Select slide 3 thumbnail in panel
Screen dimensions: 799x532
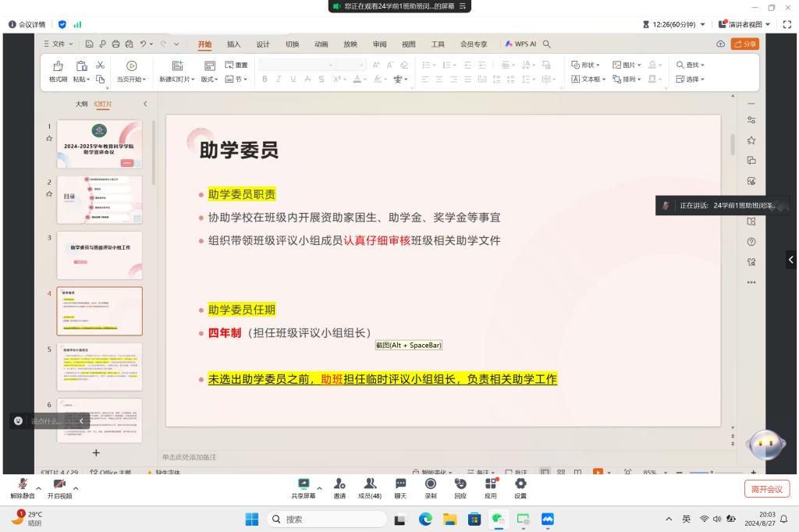coord(99,254)
